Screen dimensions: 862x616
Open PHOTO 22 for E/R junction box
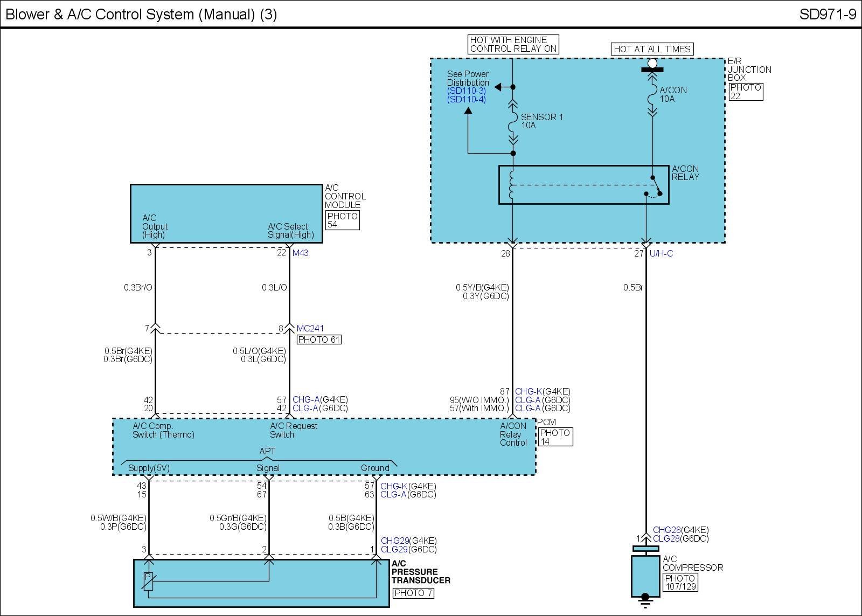click(746, 92)
